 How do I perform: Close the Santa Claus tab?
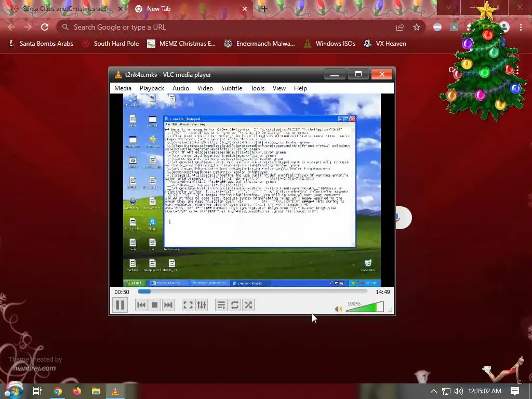click(120, 9)
